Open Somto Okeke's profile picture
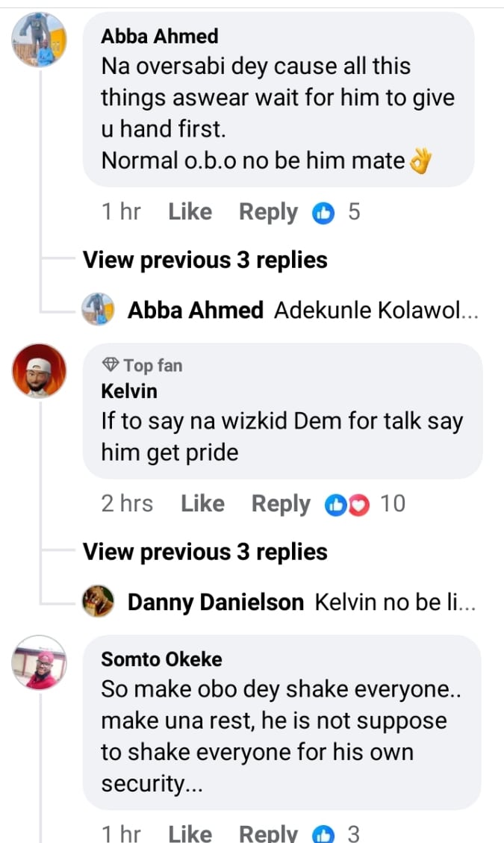The image size is (504, 843). pos(40,662)
